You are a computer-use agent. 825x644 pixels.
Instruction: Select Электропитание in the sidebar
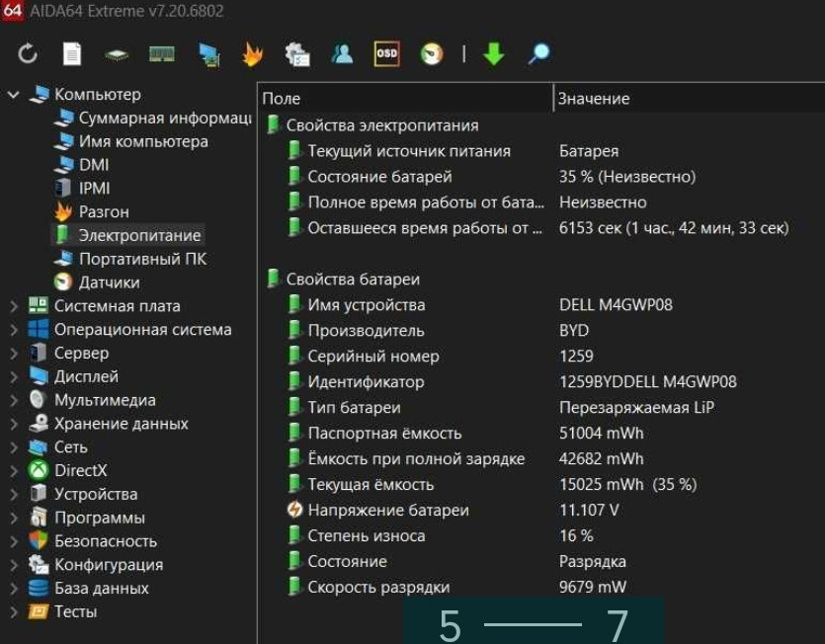pos(138,235)
